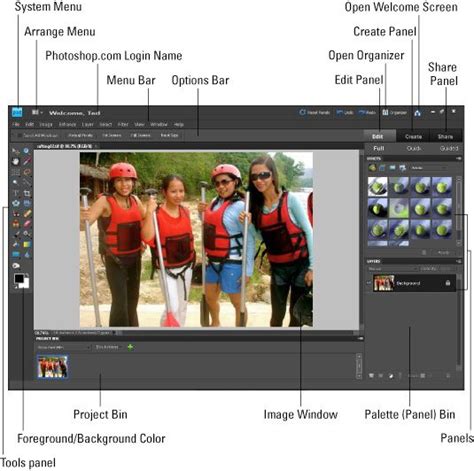Open the Welcome Screen home icon

pyautogui.click(x=417, y=113)
